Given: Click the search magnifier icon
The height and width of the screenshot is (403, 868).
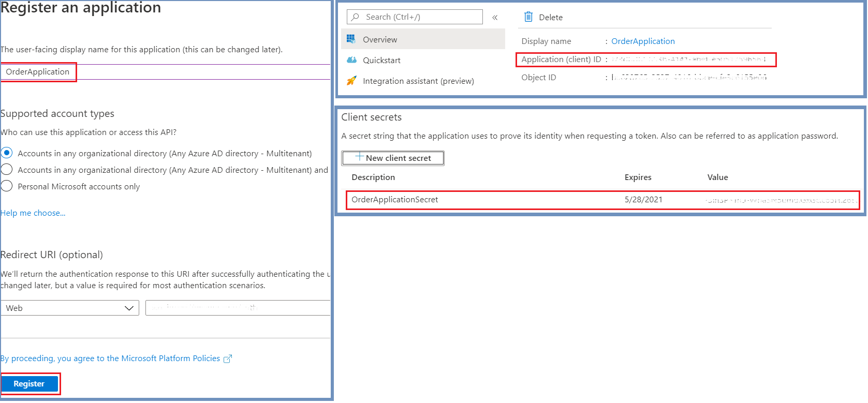Looking at the screenshot, I should coord(356,17).
